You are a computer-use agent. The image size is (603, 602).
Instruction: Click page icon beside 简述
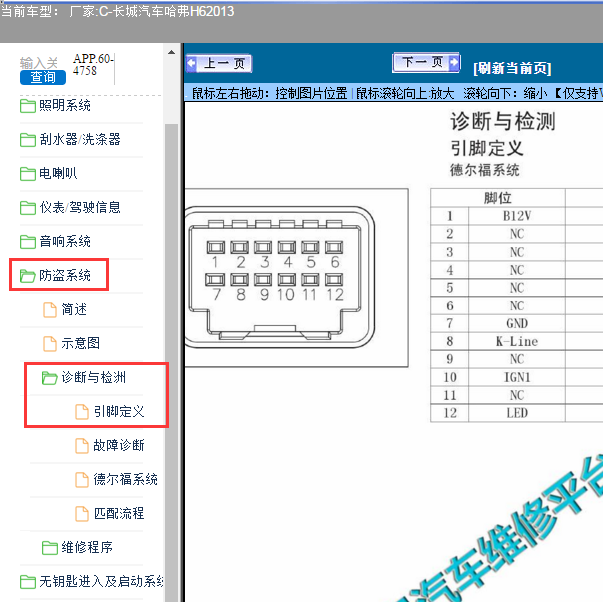pyautogui.click(x=50, y=310)
